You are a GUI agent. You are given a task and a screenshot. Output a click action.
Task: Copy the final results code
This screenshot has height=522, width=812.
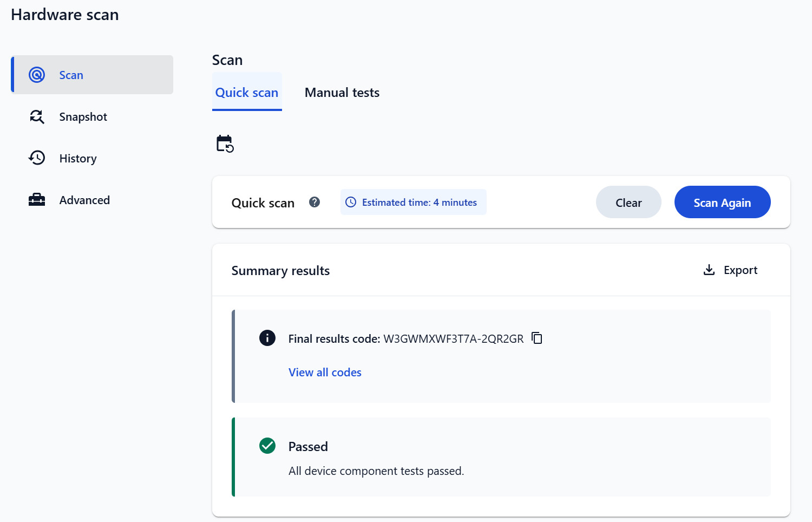tap(537, 338)
